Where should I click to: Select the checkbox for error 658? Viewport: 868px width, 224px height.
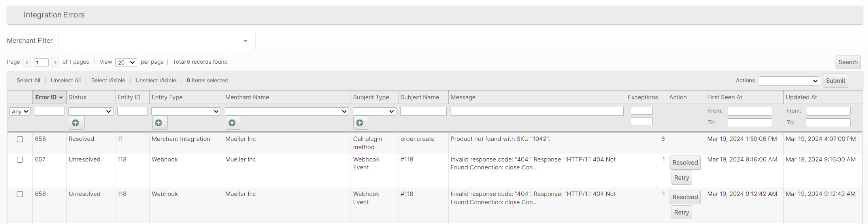pos(20,139)
